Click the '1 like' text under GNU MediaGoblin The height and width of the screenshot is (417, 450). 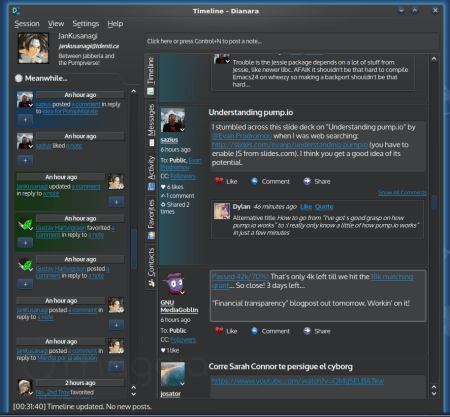click(170, 350)
